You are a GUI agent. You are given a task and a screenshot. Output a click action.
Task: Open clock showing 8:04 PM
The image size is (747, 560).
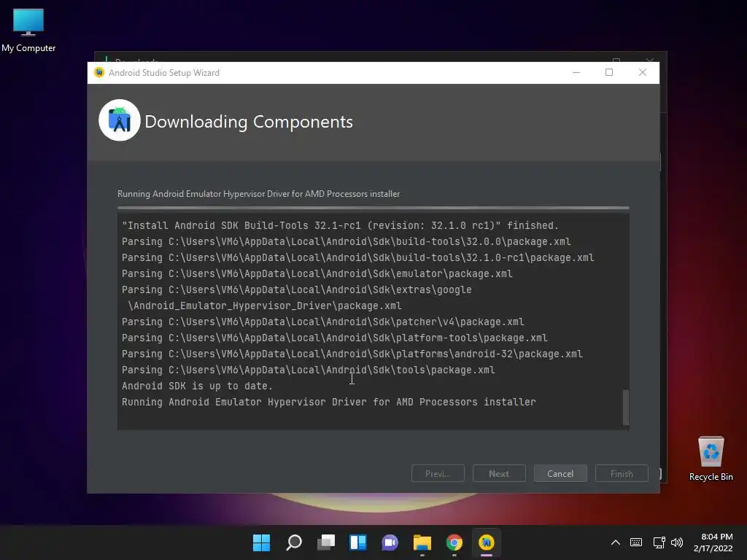pyautogui.click(x=713, y=542)
